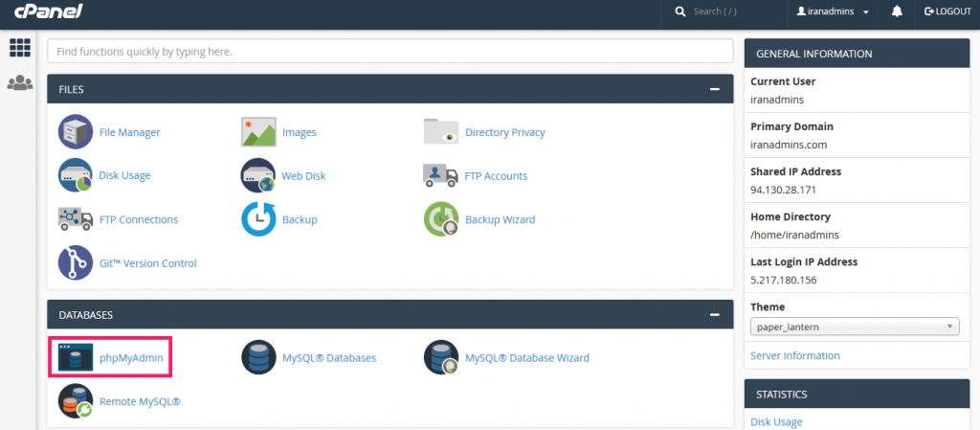Open the home grid icon in sidebar

click(20, 48)
